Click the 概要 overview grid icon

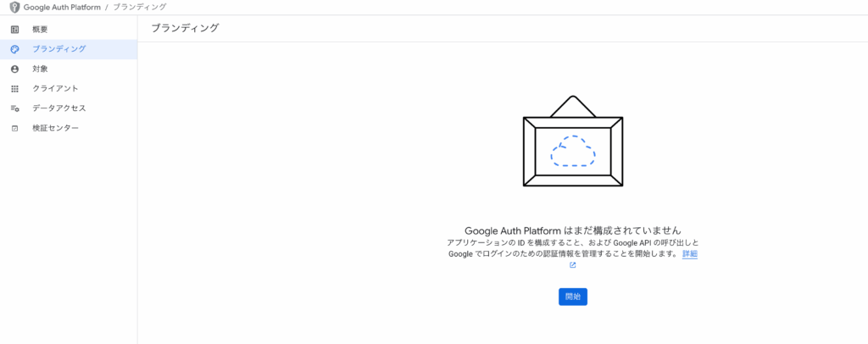[x=15, y=30]
